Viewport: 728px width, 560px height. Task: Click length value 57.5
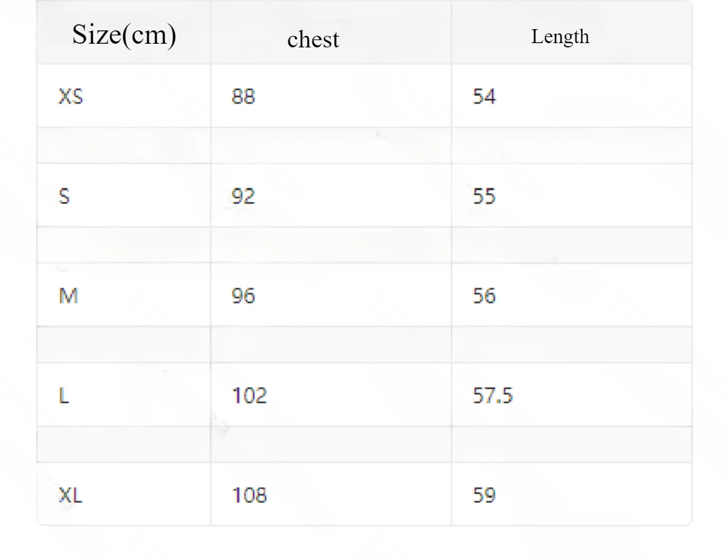[492, 395]
